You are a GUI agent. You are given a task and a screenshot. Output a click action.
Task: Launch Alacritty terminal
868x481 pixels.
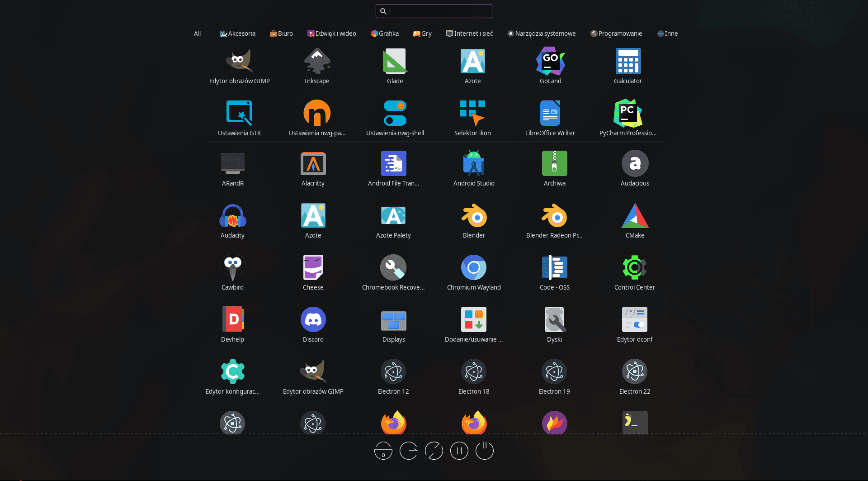pyautogui.click(x=313, y=168)
